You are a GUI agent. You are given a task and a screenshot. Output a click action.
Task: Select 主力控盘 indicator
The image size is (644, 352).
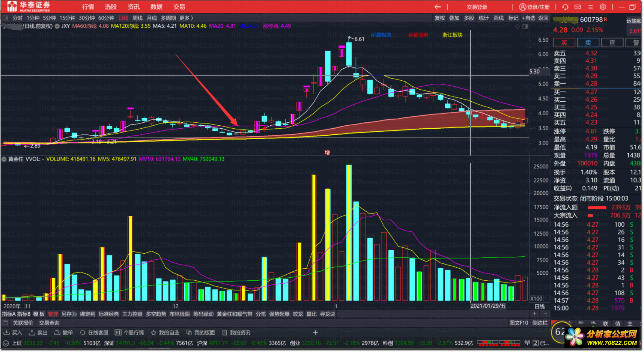coord(132,314)
